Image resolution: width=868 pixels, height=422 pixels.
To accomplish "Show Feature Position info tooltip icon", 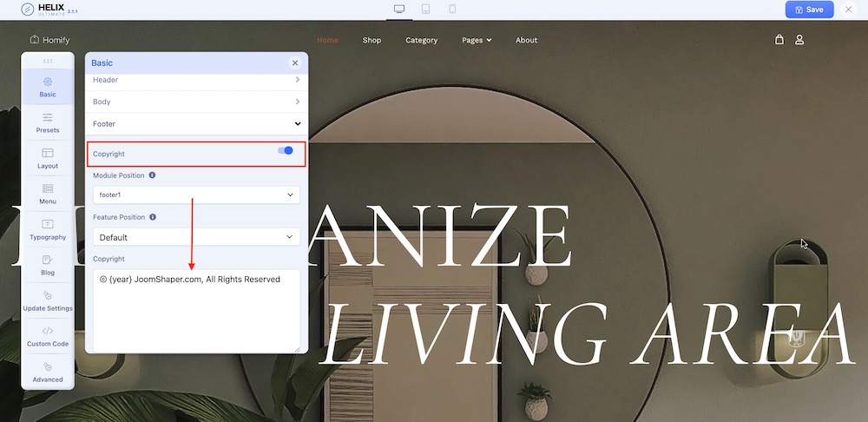I will [x=153, y=217].
